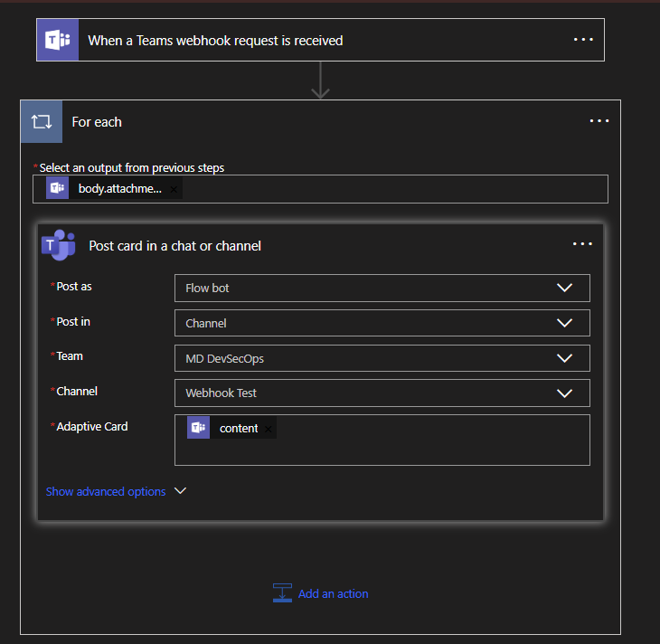Screen dimensions: 660x644
Task: Expand the Post in dropdown
Action: [x=564, y=323]
